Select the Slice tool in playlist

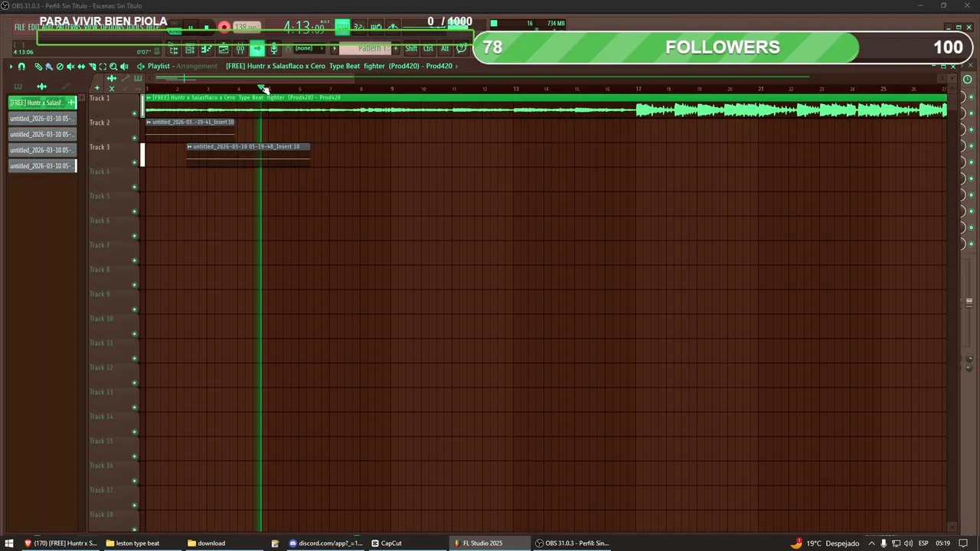(x=92, y=67)
